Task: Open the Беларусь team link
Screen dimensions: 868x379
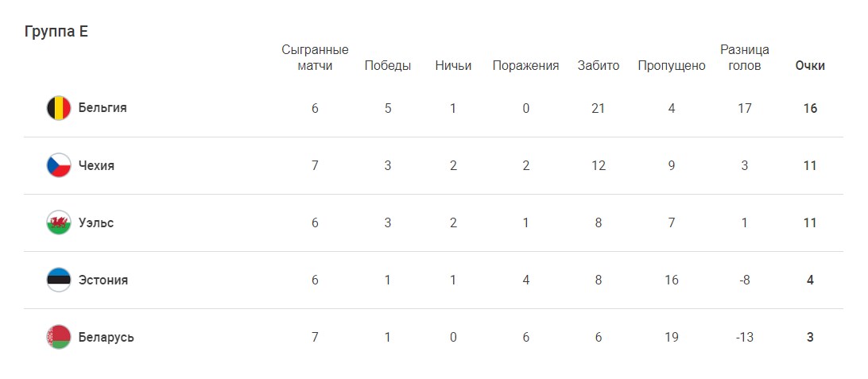Action: pyautogui.click(x=107, y=337)
